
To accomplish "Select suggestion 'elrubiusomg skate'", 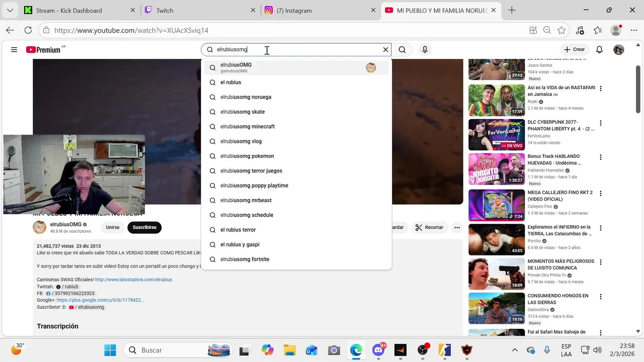I will [296, 112].
